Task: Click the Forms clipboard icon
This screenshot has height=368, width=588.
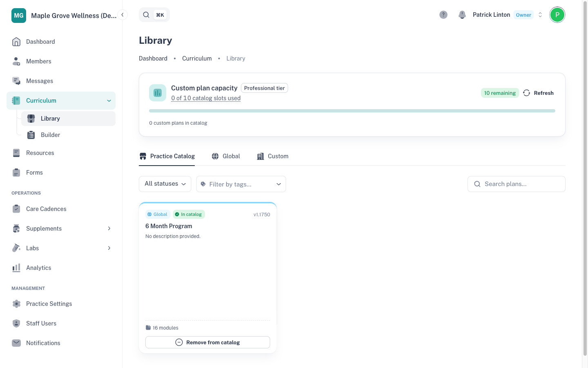Action: point(16,173)
